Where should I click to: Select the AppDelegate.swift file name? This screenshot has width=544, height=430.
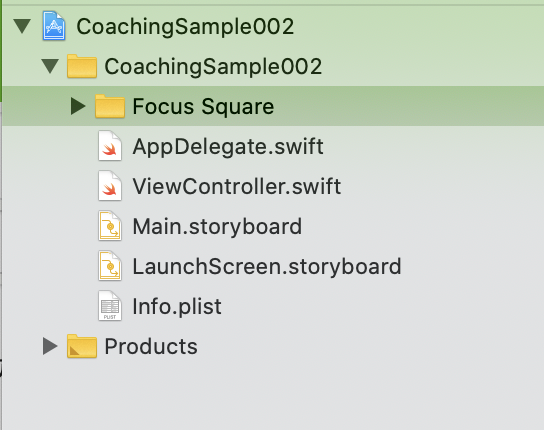228,146
